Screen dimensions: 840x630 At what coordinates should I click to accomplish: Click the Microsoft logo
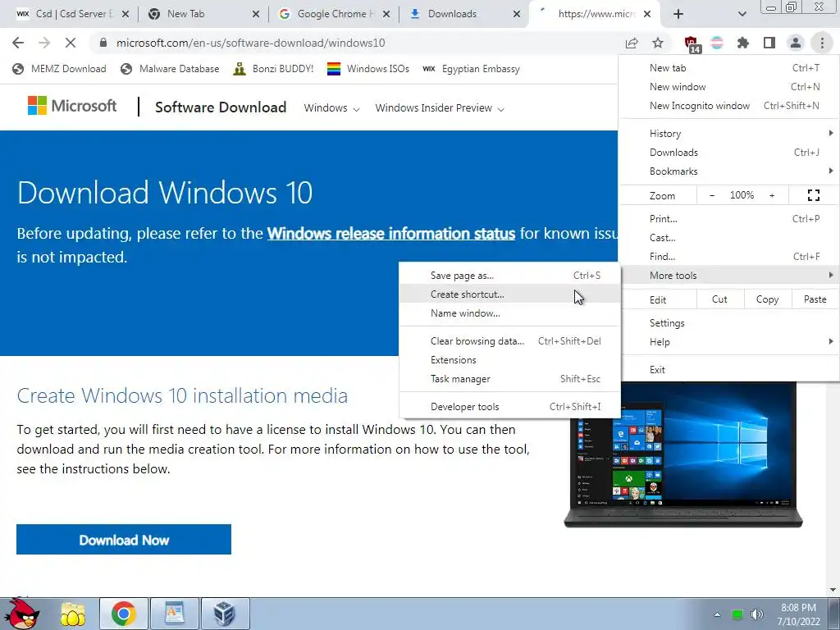(x=72, y=106)
